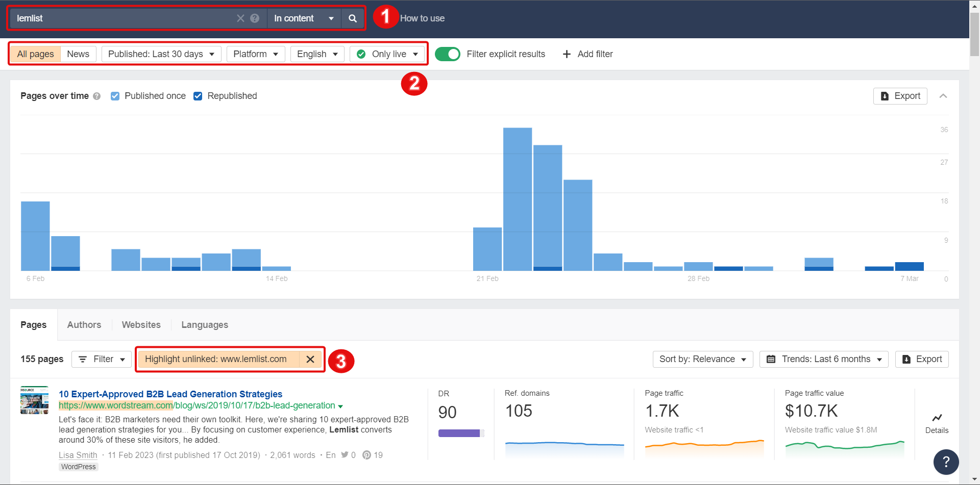Click the Add filter button
This screenshot has width=980, height=485.
[x=587, y=54]
